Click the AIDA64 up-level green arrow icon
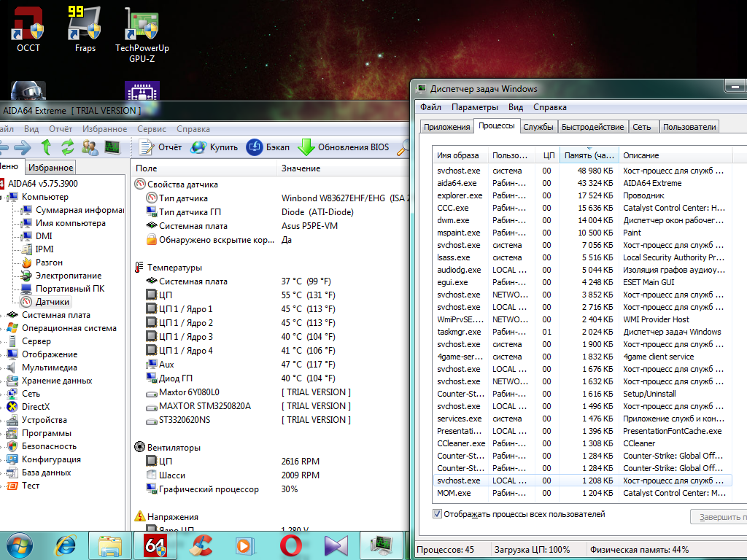747x560 pixels. coord(46,147)
